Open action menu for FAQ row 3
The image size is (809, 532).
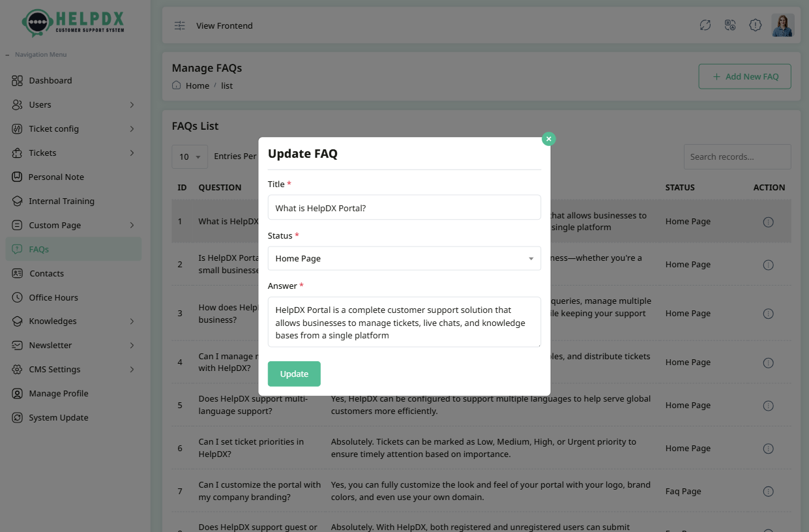pyautogui.click(x=768, y=314)
